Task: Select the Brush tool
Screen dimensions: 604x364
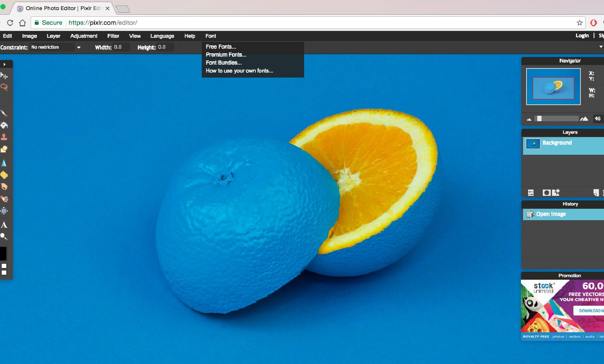Action: [4, 113]
